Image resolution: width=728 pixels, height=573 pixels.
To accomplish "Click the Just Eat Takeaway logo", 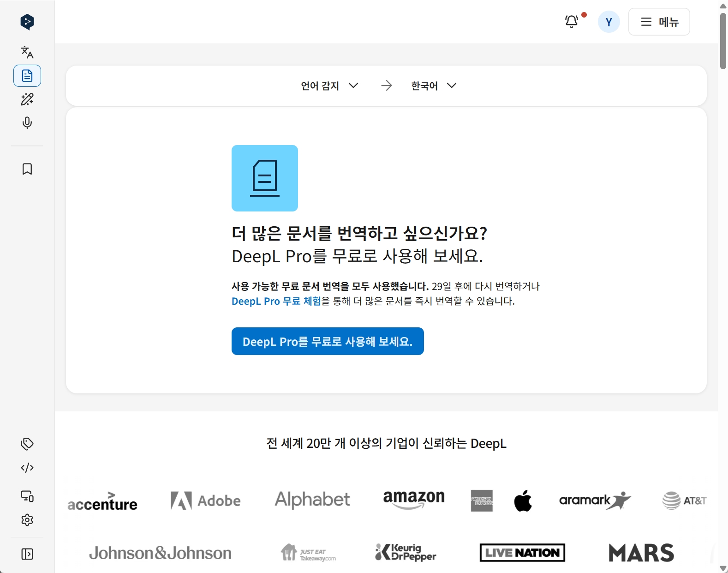I will (x=308, y=552).
